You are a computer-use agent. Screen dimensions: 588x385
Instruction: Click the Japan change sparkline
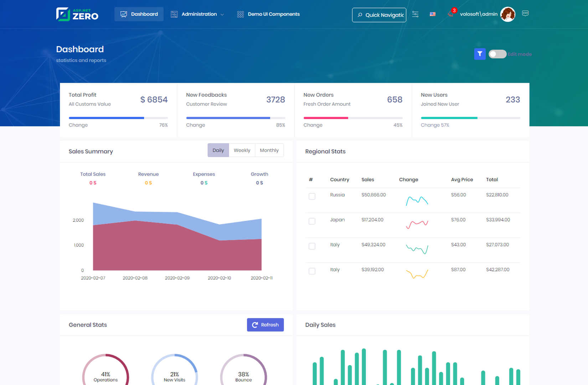[x=417, y=225]
